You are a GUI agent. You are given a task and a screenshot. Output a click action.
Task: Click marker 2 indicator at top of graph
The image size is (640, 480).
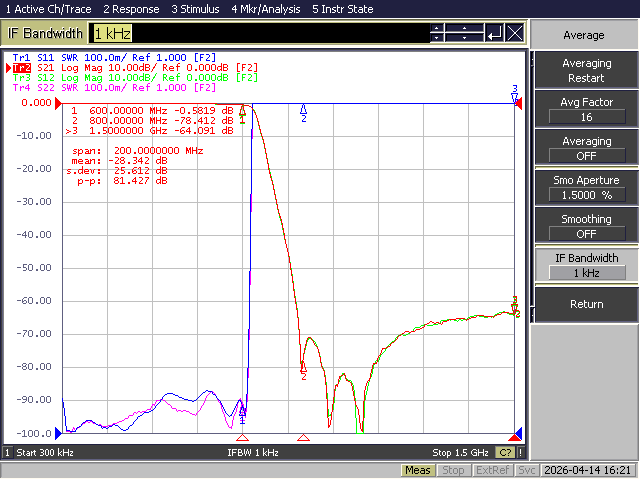pyautogui.click(x=303, y=113)
